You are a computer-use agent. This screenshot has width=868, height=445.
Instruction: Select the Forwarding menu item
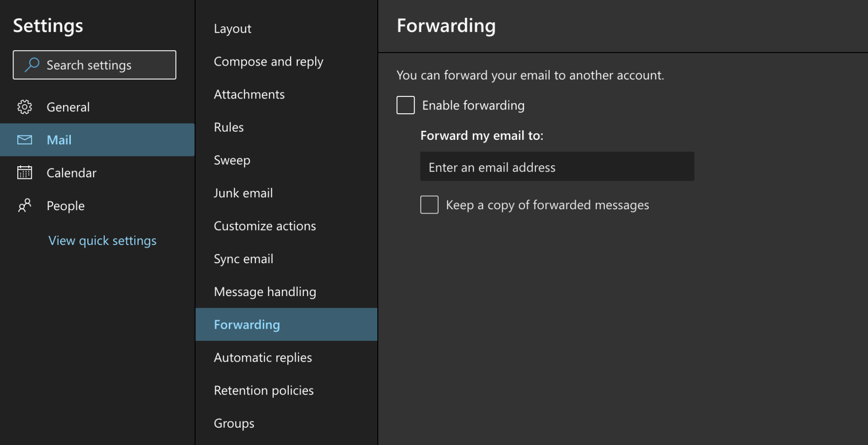[x=287, y=324]
